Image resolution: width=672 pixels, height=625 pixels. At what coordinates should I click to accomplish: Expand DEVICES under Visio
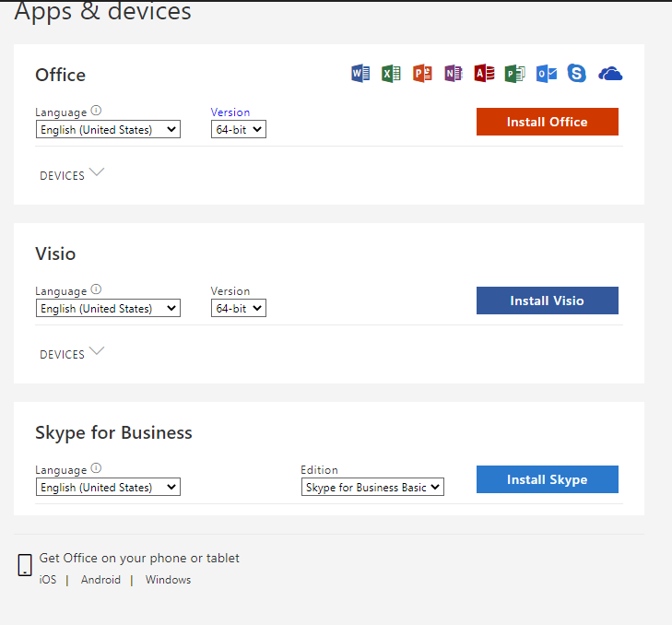(x=72, y=353)
